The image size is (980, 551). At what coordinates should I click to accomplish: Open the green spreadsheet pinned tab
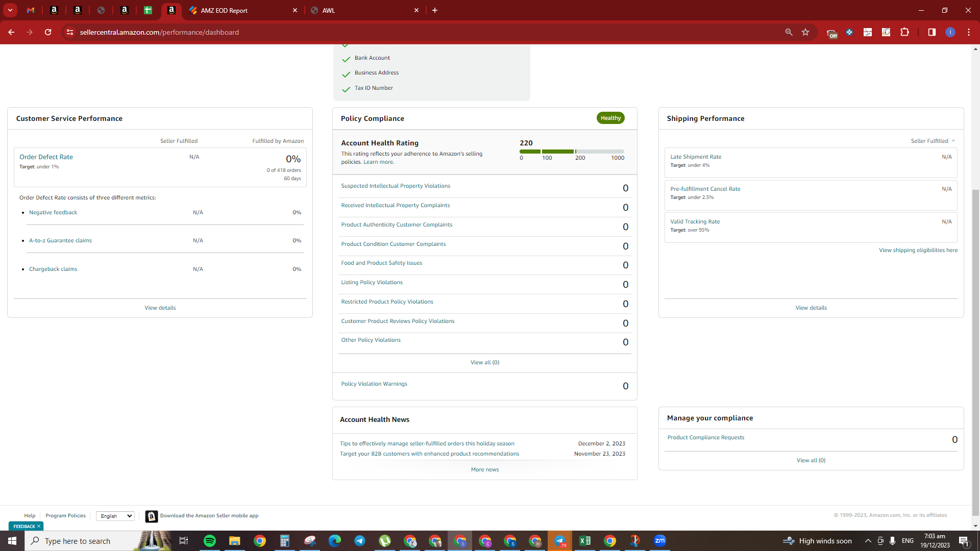pos(148,10)
